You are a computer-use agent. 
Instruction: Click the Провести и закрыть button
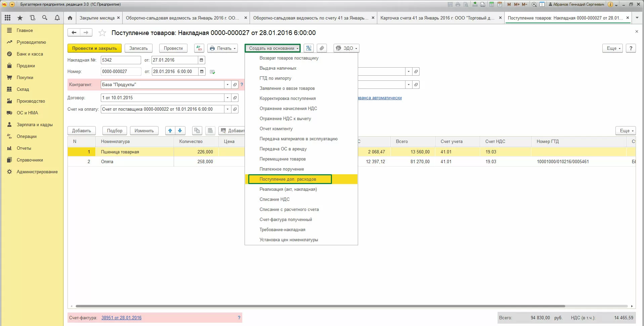pos(94,48)
